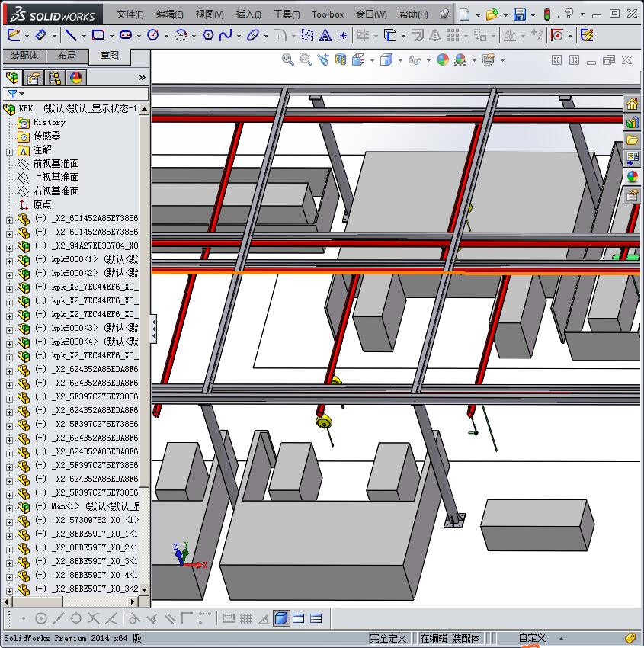The image size is (644, 648).
Task: Toggle the highlighted blue cube button
Action: tap(281, 618)
